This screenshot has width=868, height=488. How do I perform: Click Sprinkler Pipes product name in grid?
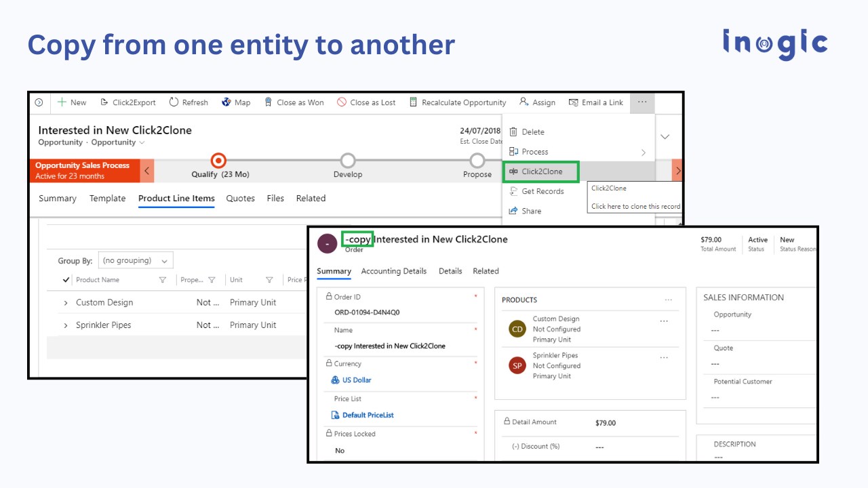click(104, 325)
